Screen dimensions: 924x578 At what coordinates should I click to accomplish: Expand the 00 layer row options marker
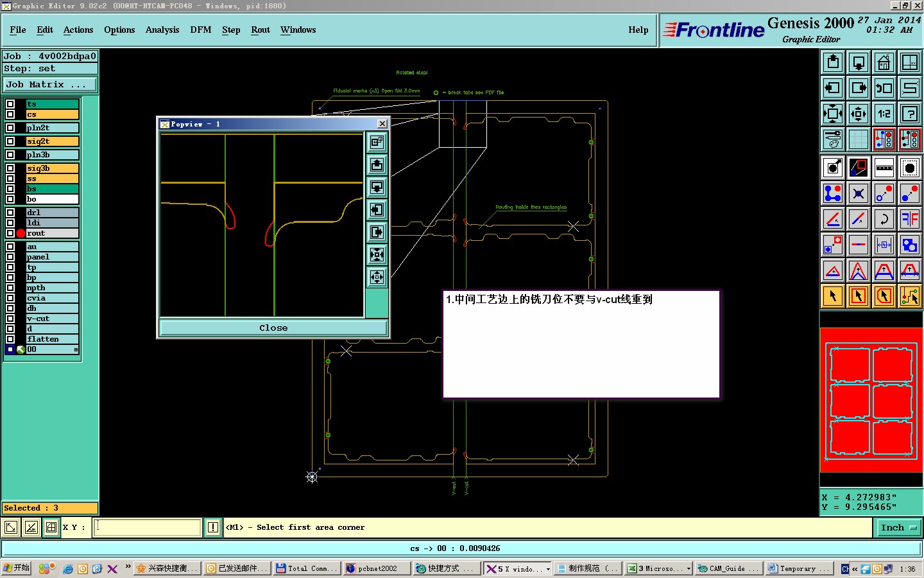click(x=76, y=350)
